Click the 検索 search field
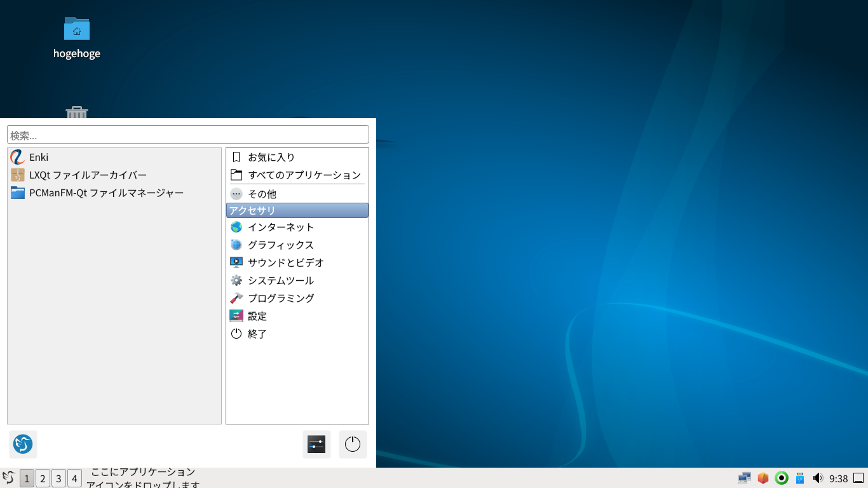This screenshot has height=488, width=868. coord(187,135)
